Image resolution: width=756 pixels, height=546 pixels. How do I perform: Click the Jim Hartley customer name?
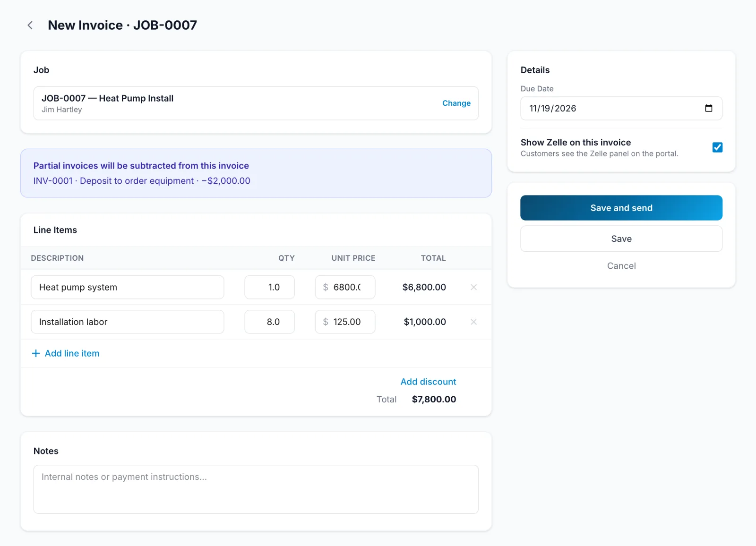62,110
